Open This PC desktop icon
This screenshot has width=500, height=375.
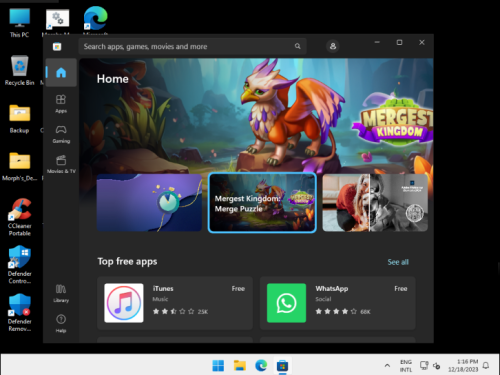point(20,23)
